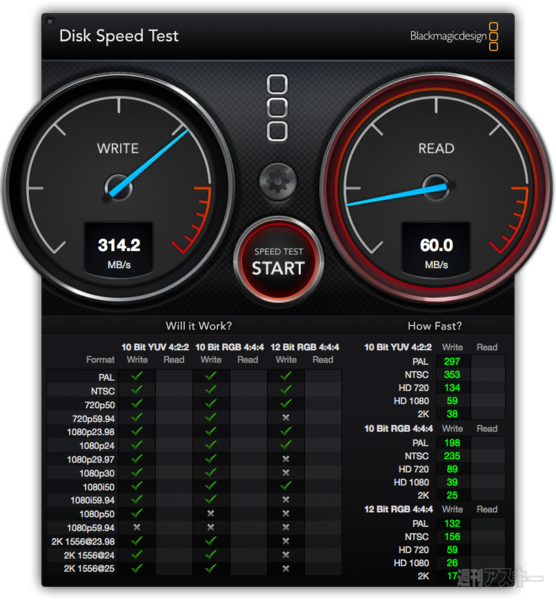556x600 pixels.
Task: Click the 297 PAL write value
Action: (452, 362)
